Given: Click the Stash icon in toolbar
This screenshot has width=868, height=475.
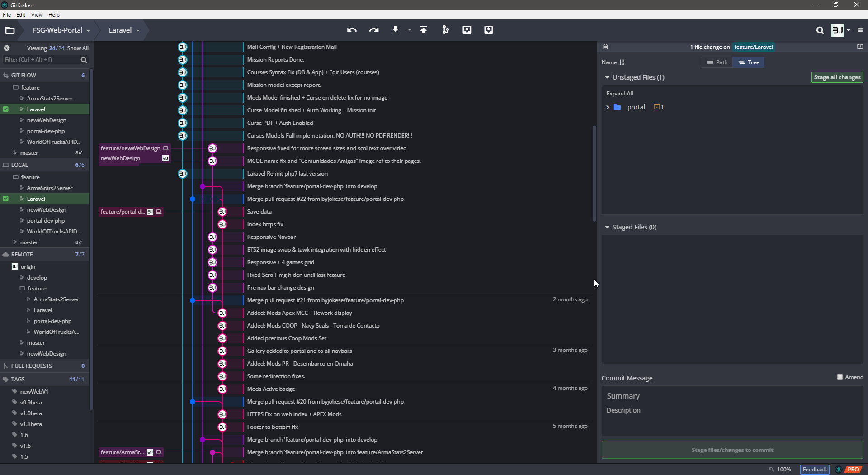Looking at the screenshot, I should [x=467, y=30].
